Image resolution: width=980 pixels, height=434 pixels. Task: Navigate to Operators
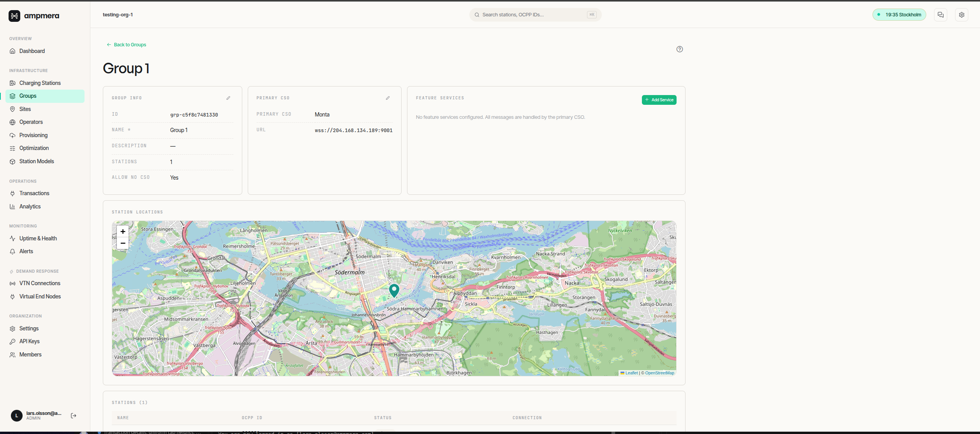coord(31,122)
